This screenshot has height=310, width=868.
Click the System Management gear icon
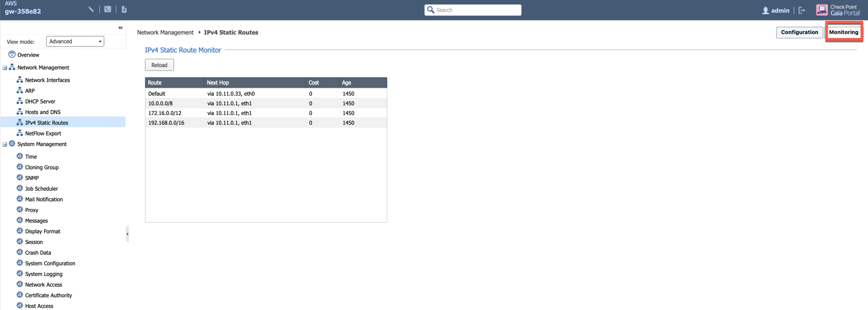(12, 144)
